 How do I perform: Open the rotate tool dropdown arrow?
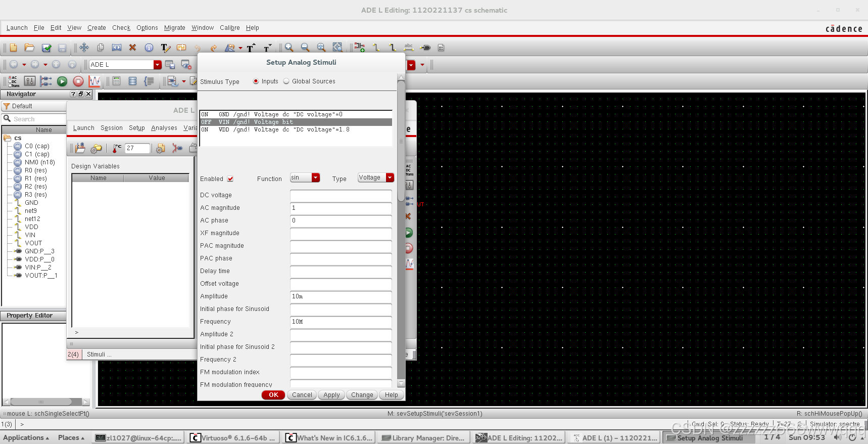click(x=240, y=48)
